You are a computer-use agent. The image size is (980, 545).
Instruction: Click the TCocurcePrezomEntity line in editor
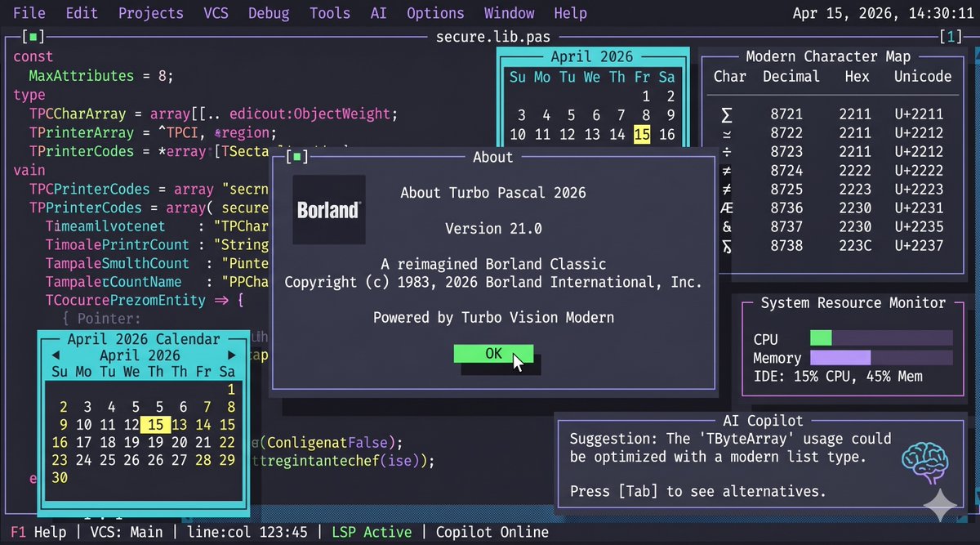[x=145, y=301]
